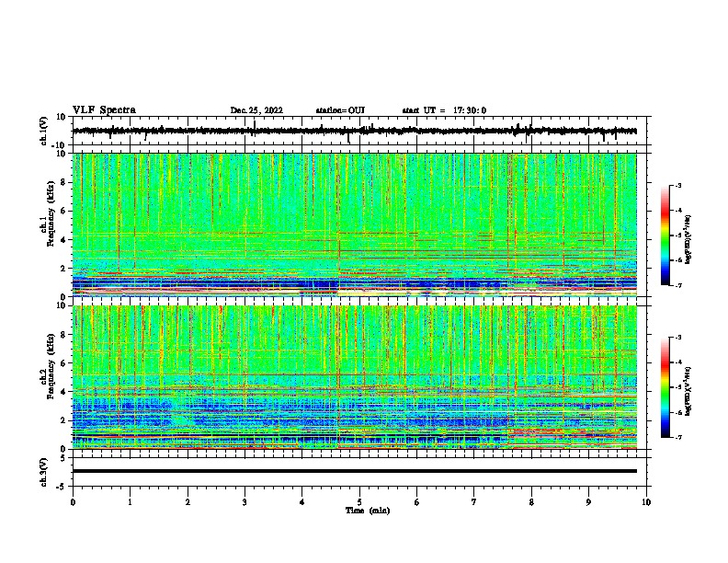The image size is (728, 563).
Task: Click the "ch.1(V)" waveform axis label
Action: pos(43,131)
